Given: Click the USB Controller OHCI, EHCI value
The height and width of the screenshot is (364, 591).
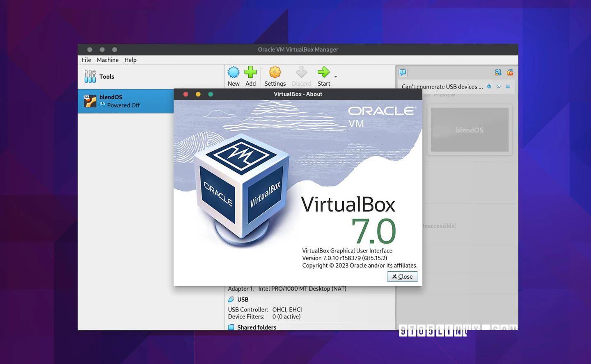Looking at the screenshot, I should click(287, 309).
